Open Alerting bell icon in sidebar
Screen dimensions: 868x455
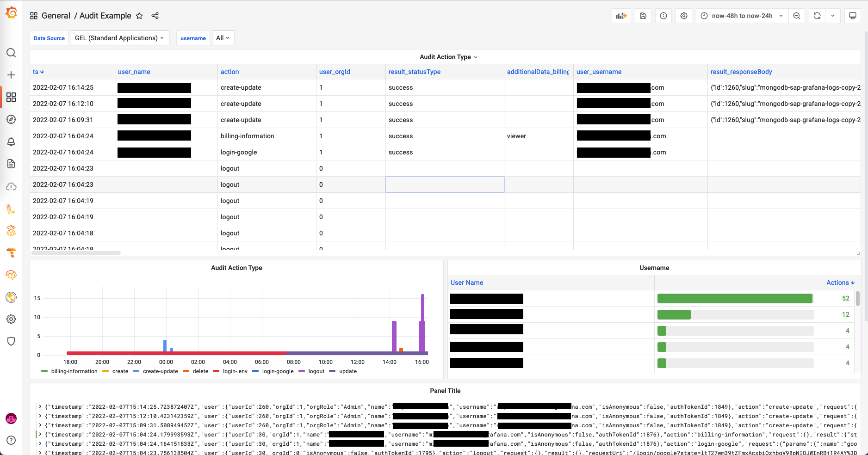11,141
